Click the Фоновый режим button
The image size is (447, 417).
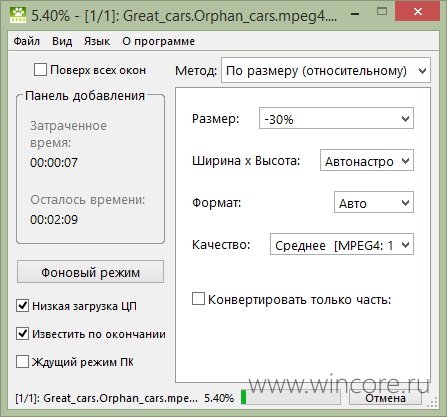pos(90,272)
